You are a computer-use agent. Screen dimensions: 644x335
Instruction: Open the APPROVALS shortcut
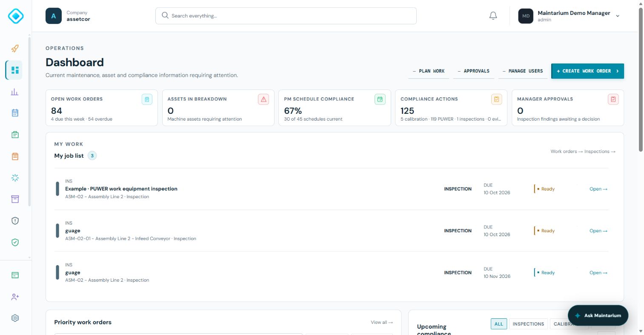pos(473,71)
